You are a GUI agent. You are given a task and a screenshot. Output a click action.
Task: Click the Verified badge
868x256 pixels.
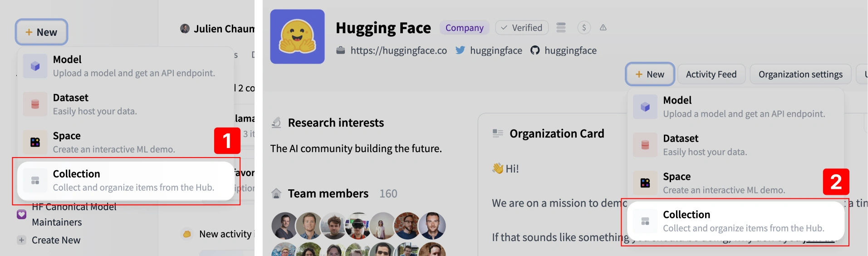coord(522,28)
